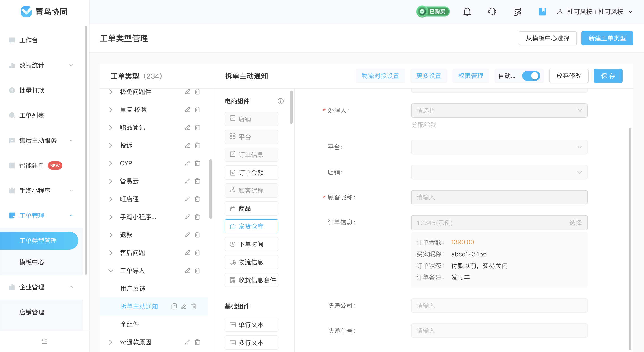This screenshot has width=644, height=352.
Task: Open 权限管理
Action: click(471, 76)
